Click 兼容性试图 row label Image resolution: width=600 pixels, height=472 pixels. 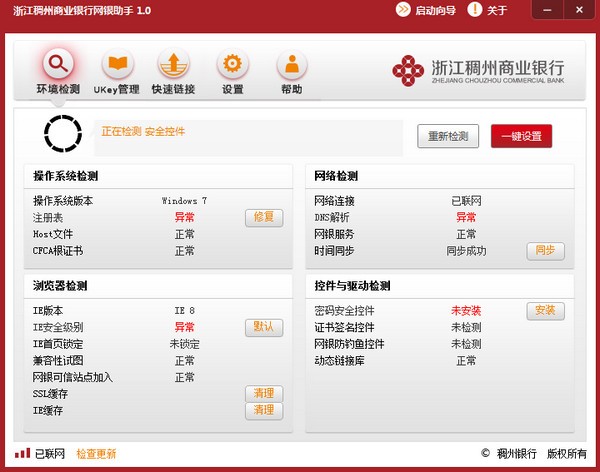[58, 361]
